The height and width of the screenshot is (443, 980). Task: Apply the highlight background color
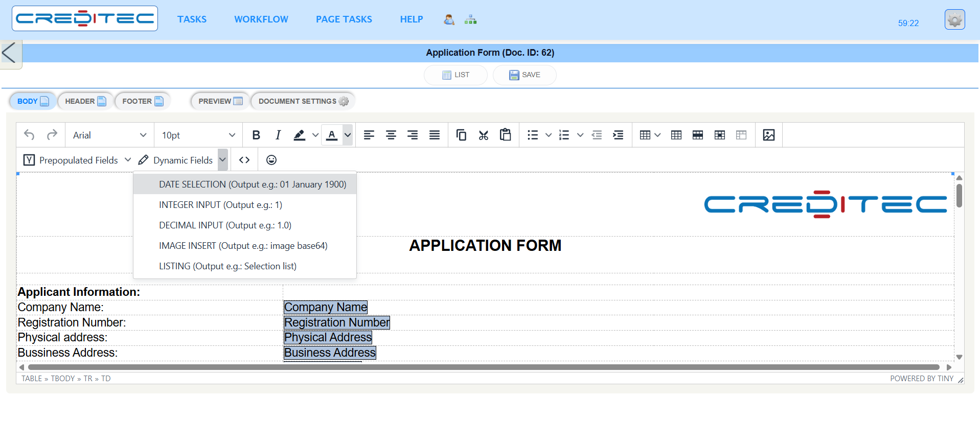pyautogui.click(x=300, y=135)
